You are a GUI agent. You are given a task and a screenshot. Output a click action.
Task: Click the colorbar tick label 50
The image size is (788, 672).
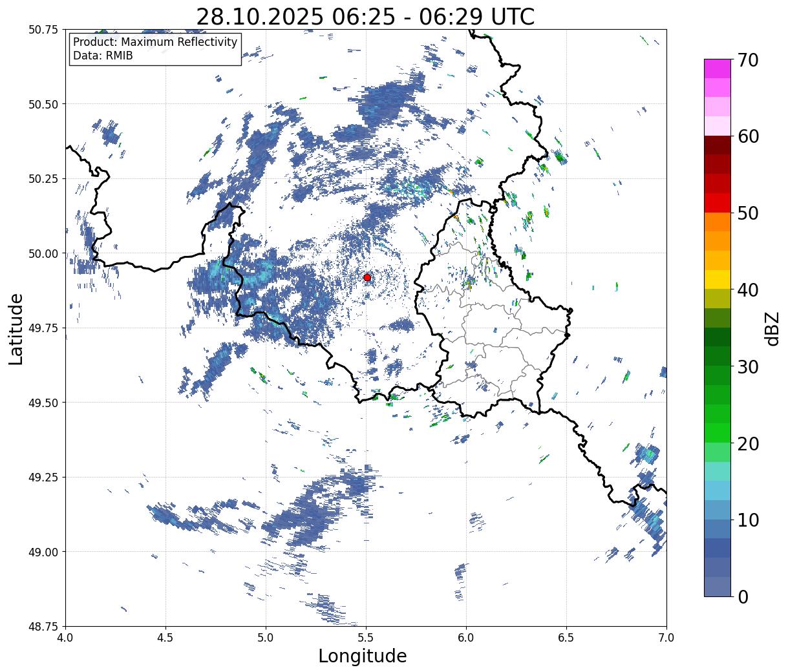pos(747,213)
